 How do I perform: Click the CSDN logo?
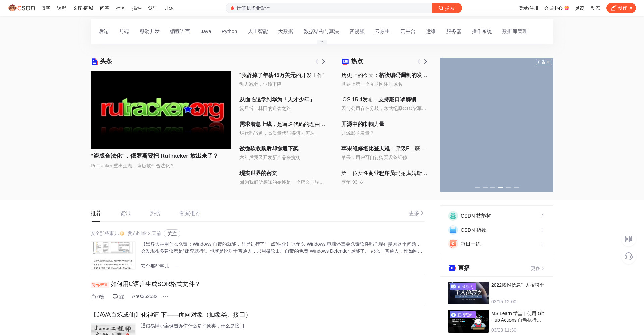tap(21, 8)
